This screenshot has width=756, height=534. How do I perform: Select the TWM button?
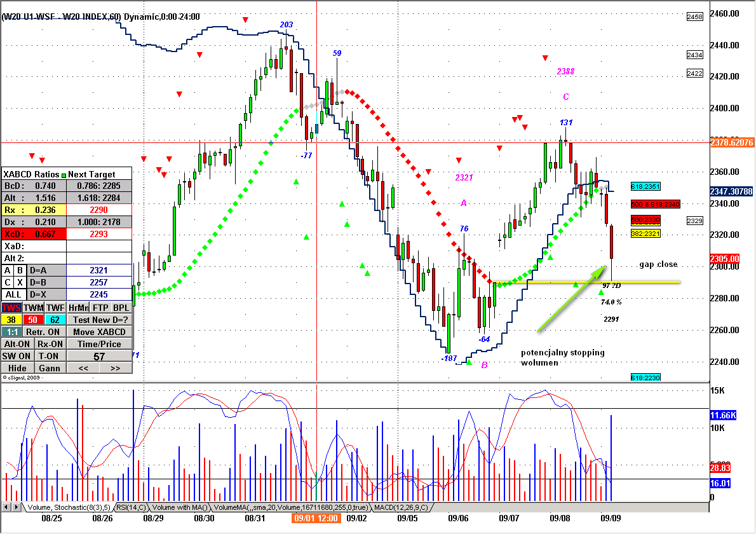[x=34, y=307]
